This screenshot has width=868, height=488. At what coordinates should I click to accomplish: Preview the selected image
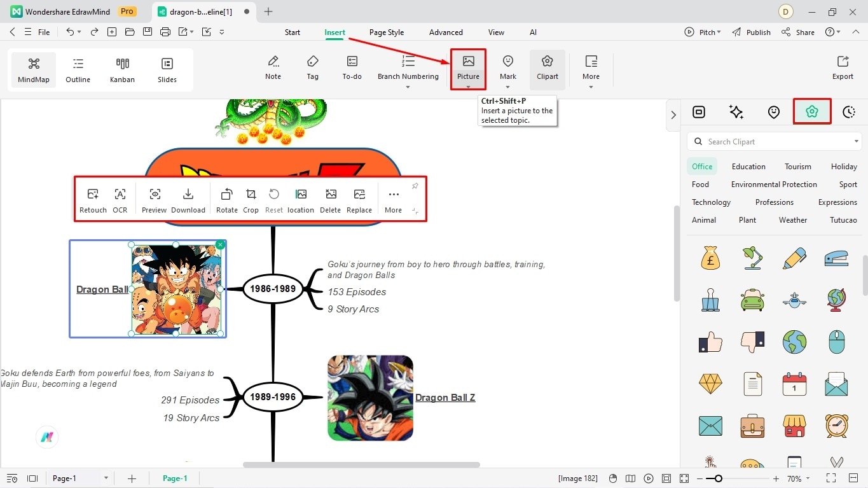[154, 200]
